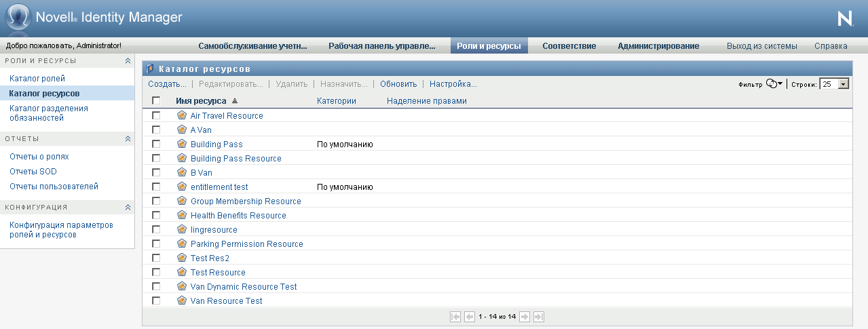868x329 pixels.
Task: Click the resource icon beside B Van
Action: click(x=181, y=172)
